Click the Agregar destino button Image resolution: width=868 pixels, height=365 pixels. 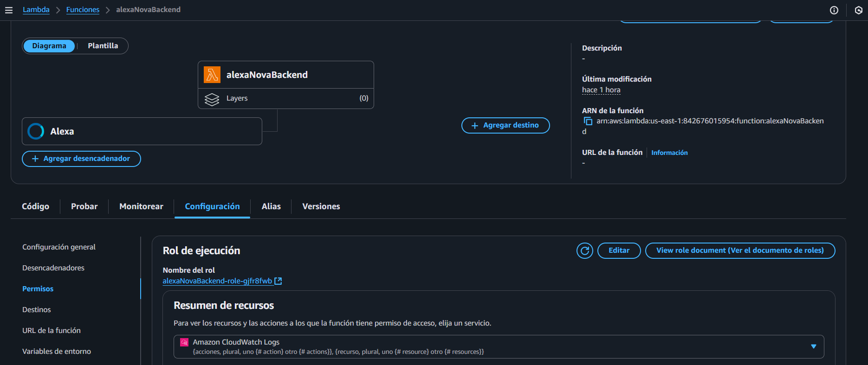pyautogui.click(x=505, y=125)
